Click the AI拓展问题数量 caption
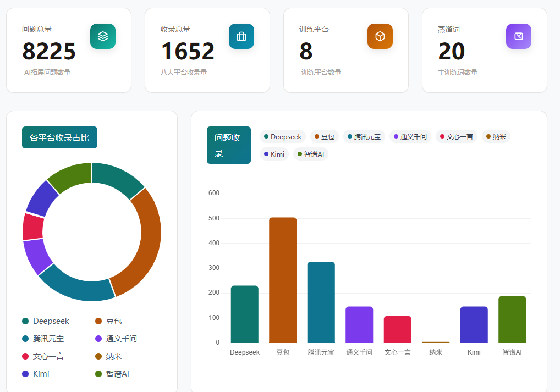Screen dimensions: 560x392 point(47,73)
